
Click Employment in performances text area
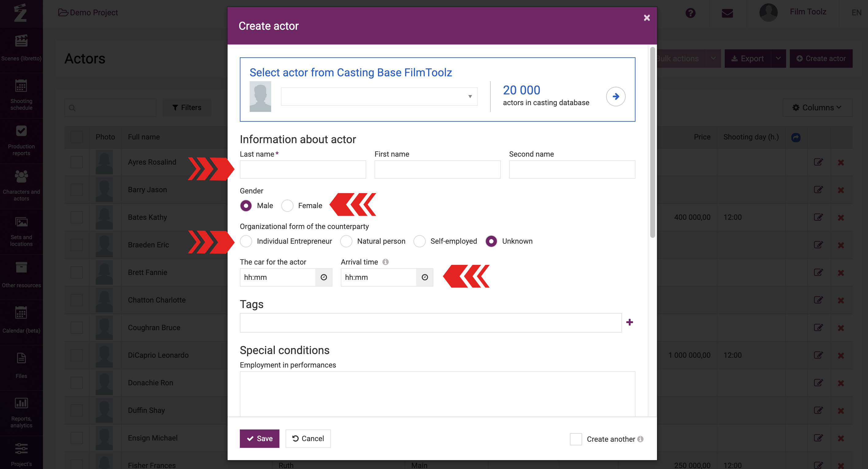437,394
